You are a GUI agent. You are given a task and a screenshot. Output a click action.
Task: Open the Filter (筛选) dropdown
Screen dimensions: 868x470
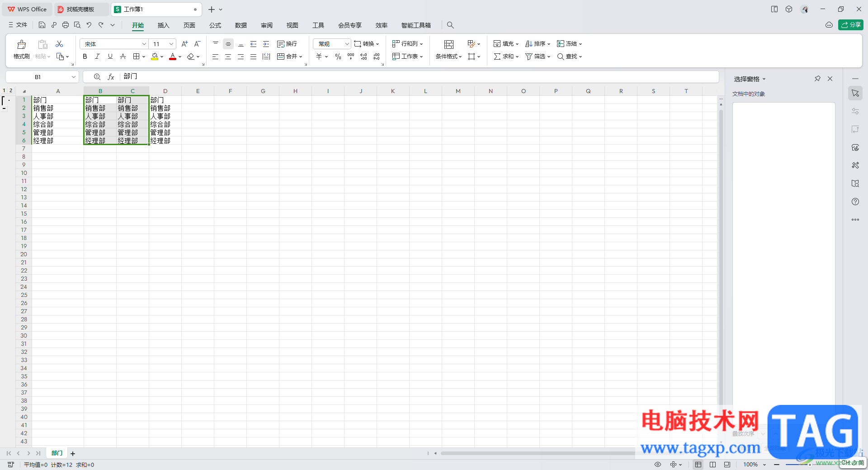(538, 56)
